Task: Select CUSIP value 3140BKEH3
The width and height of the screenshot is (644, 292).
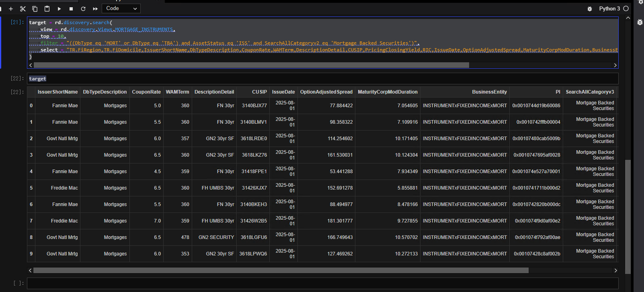Action: click(x=253, y=204)
